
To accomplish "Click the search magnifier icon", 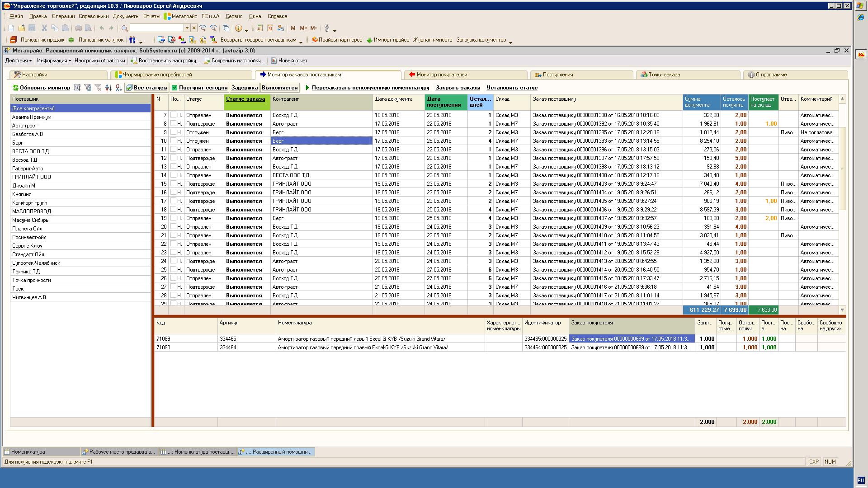I will tap(124, 28).
